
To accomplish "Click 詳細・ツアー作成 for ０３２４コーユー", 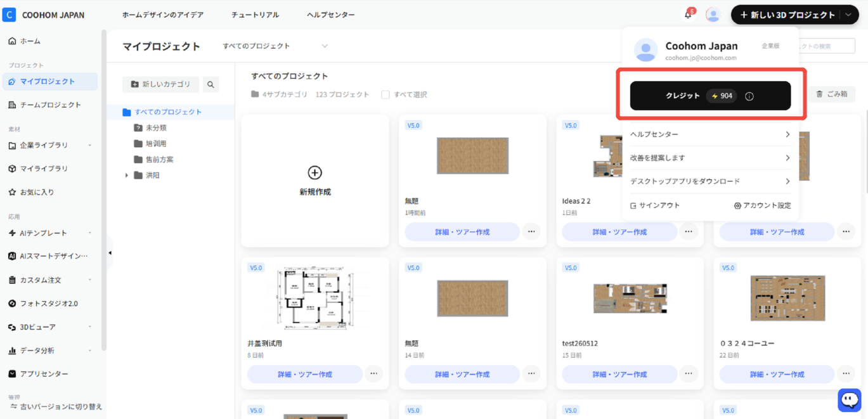I will (x=777, y=374).
